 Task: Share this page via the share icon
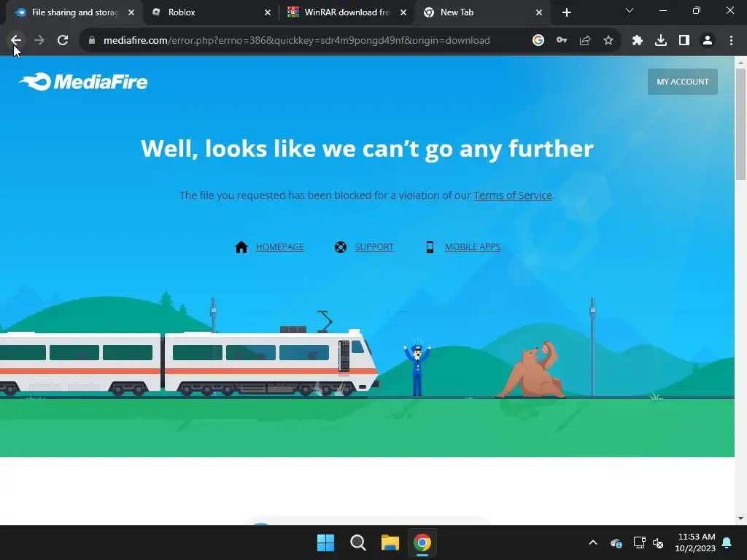[585, 41]
